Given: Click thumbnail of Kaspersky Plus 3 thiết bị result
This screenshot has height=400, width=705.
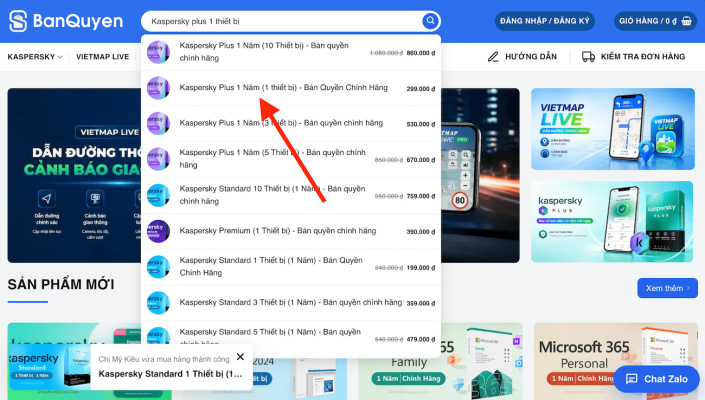Looking at the screenshot, I should click(158, 124).
